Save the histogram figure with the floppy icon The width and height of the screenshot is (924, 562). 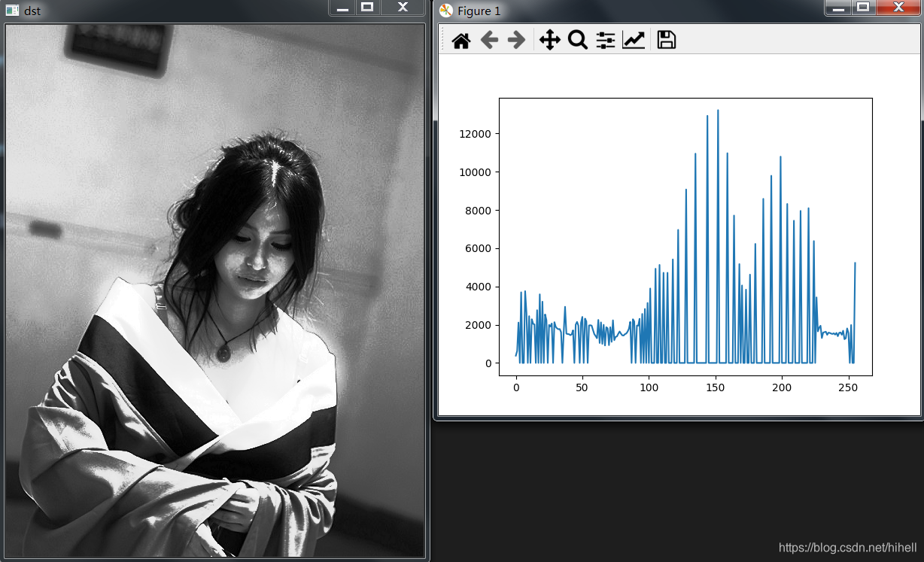pos(665,40)
